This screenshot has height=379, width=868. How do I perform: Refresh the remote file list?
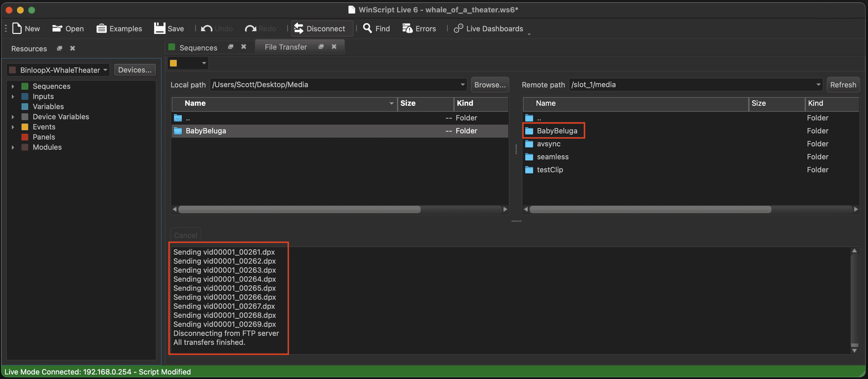click(x=843, y=84)
